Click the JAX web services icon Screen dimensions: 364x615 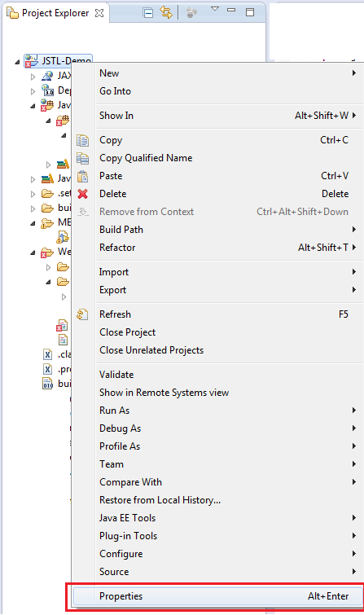coord(47,76)
